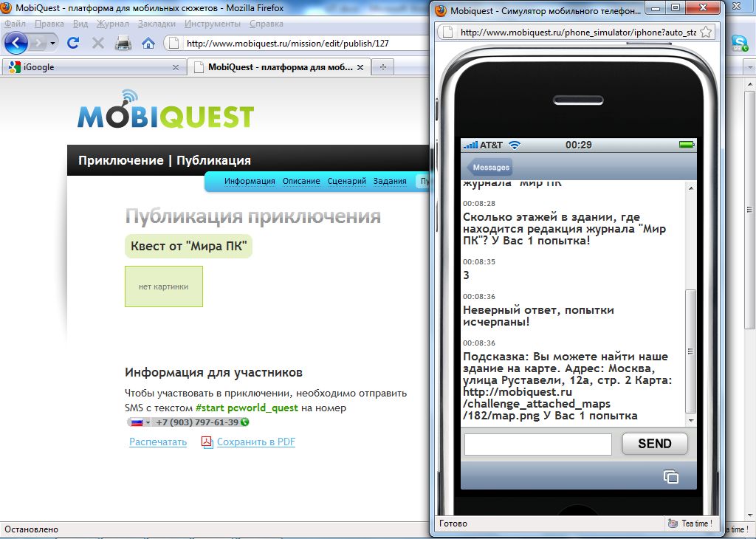The width and height of the screenshot is (756, 539).
Task: Expand the country flag dropdown by the phone number
Action: pos(139,422)
